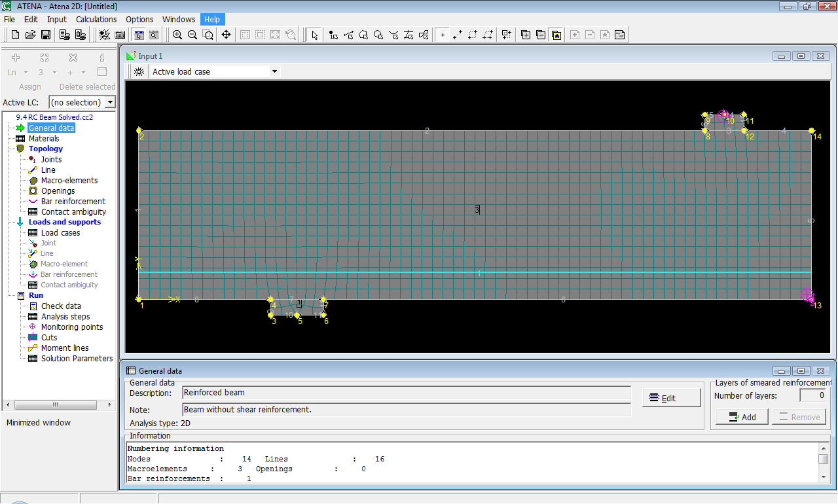
Task: Select Cuts in the tree
Action: [x=49, y=337]
